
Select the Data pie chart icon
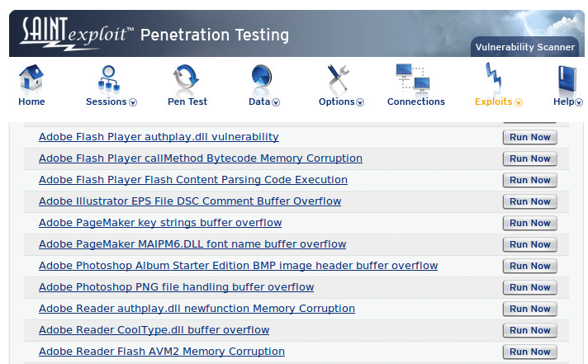point(261,78)
